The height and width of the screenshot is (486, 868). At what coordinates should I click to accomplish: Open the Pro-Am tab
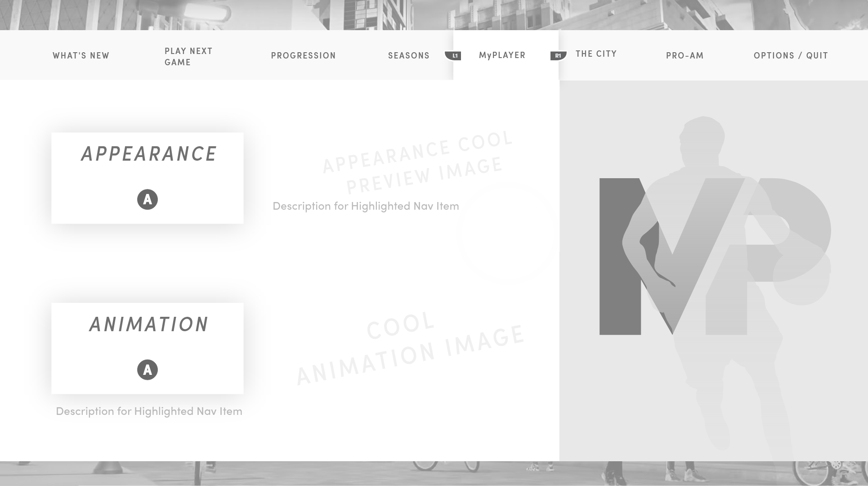click(x=685, y=56)
